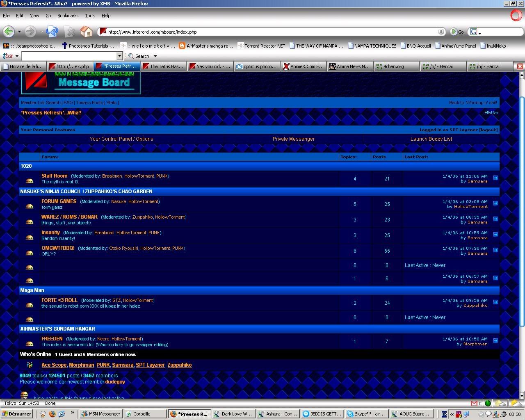Switch to The Tetris Has... tab
Screen dimensions: 525x420
pos(164,66)
